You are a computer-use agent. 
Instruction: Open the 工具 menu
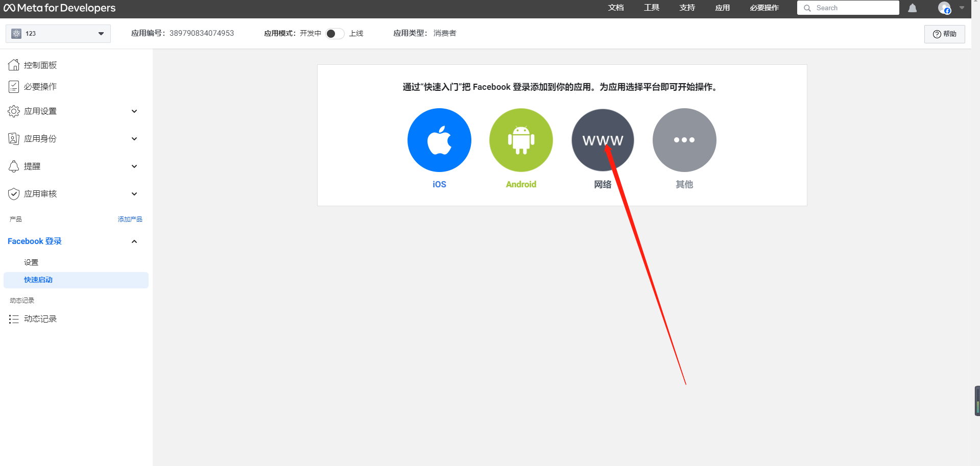(x=652, y=8)
